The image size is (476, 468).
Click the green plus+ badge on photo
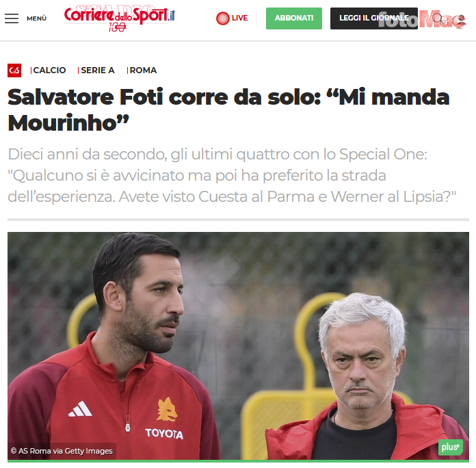pos(451,447)
